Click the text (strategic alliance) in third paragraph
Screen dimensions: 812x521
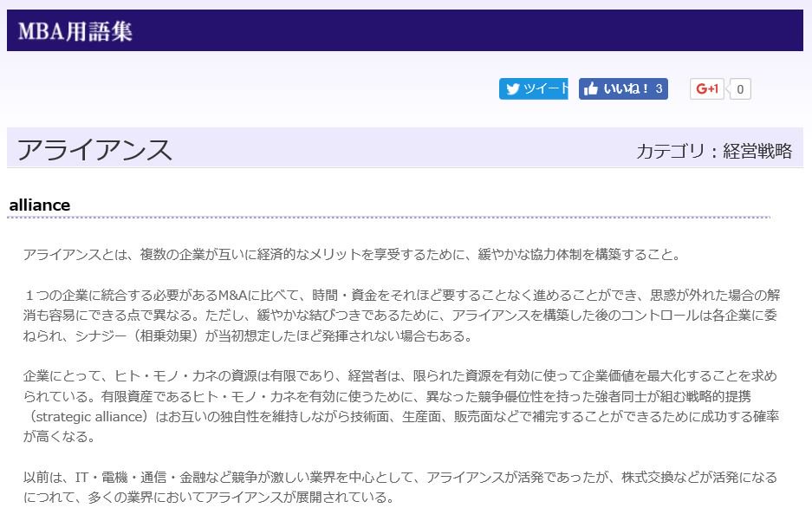88,416
